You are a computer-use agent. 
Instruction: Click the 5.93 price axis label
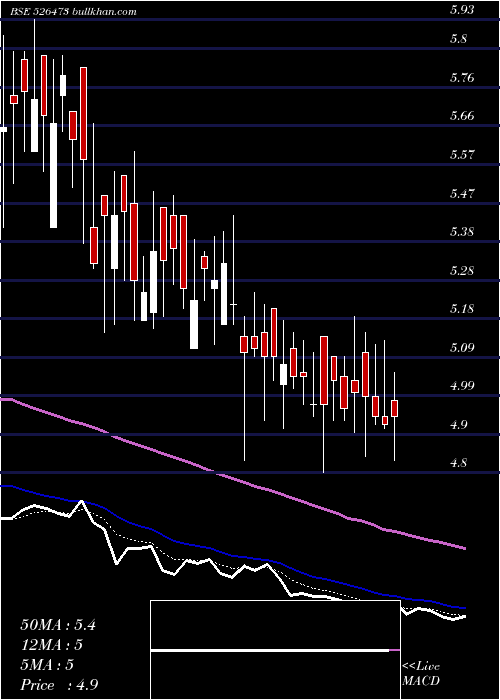tap(461, 10)
